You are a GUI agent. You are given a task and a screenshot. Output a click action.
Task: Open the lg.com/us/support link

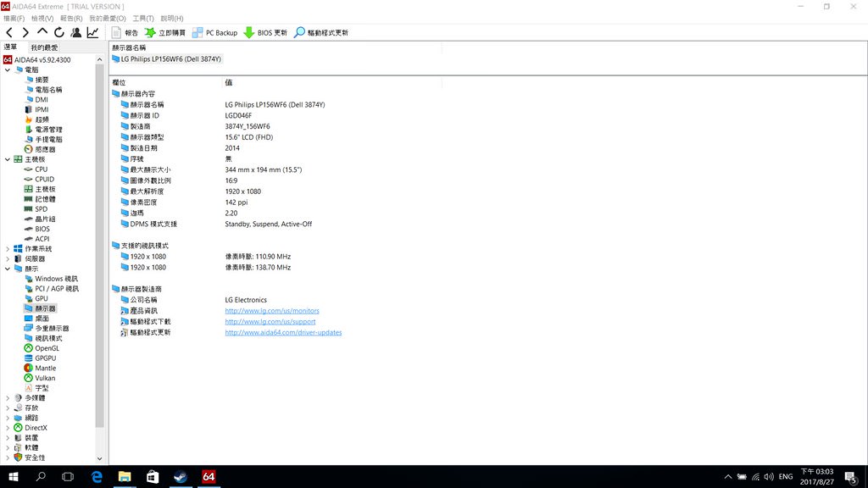(270, 321)
